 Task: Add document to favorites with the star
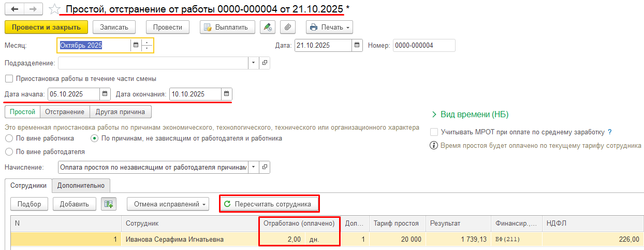(x=54, y=9)
